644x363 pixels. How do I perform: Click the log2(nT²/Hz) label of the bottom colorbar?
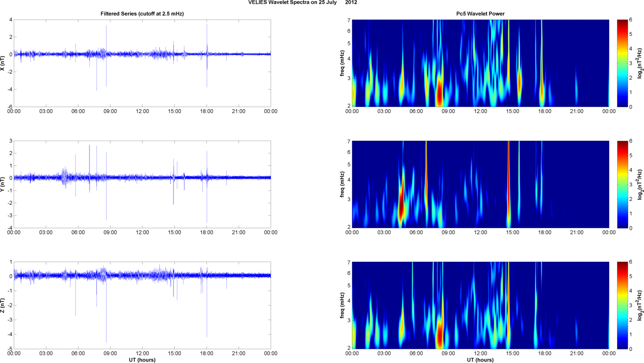click(x=640, y=305)
